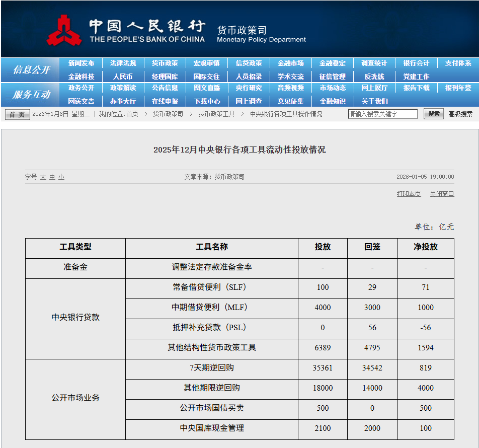Click the People's Bank of China logo
Viewport: 479px width, 448px height.
click(64, 31)
